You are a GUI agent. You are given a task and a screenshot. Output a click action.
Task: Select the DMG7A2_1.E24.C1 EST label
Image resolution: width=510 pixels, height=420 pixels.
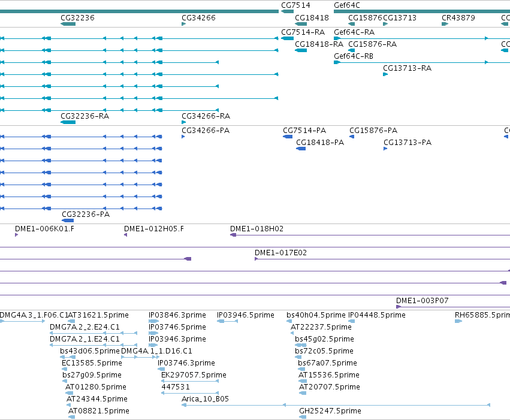pyautogui.click(x=85, y=339)
